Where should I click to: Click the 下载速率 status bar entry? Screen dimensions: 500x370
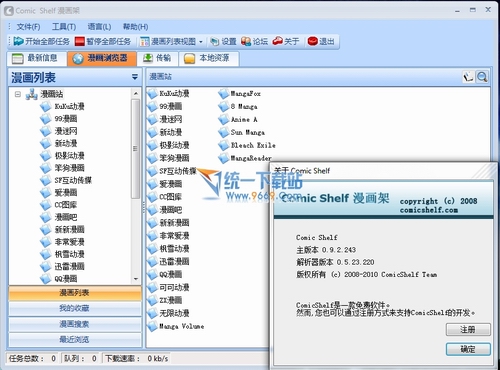click(136, 359)
